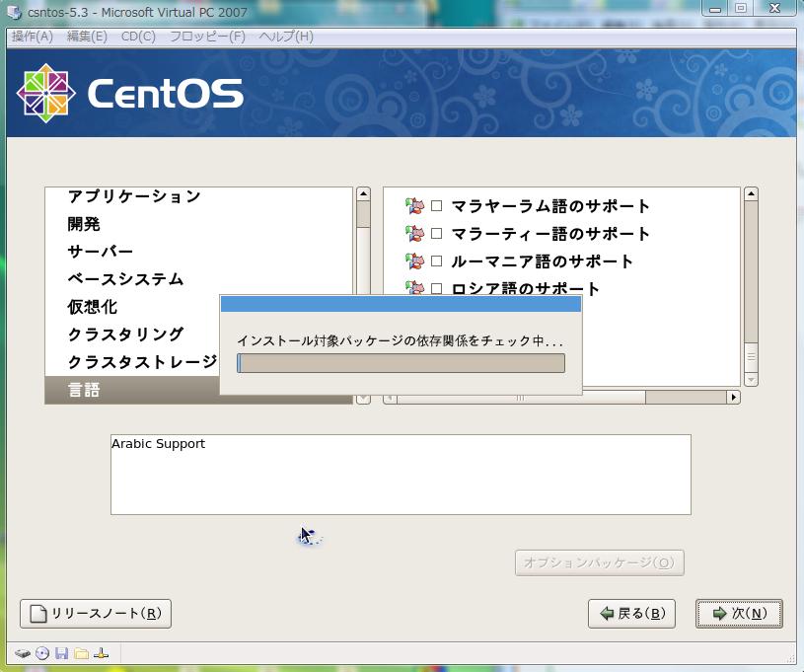
Task: Click the hard disk status icon
Action: pos(22,653)
